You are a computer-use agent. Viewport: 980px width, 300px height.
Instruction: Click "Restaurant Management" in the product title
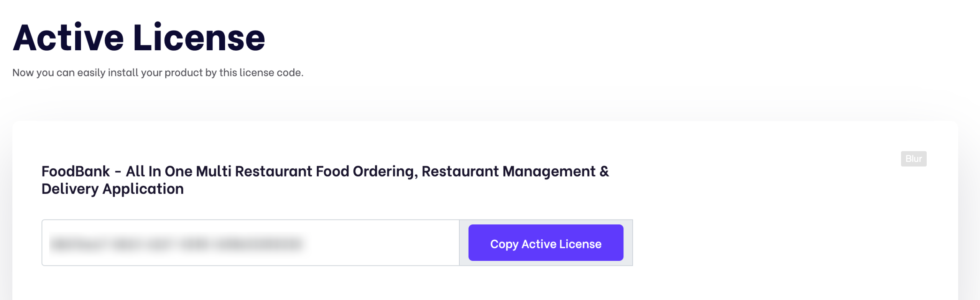[508, 171]
